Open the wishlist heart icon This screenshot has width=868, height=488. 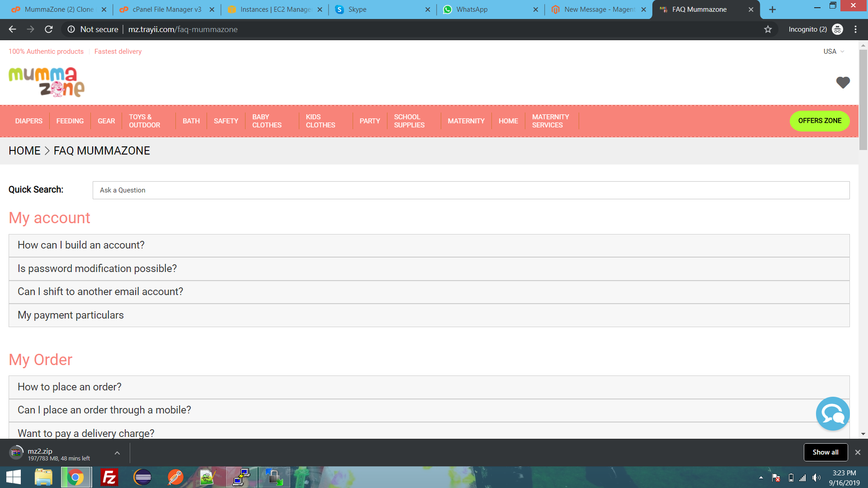pos(843,82)
